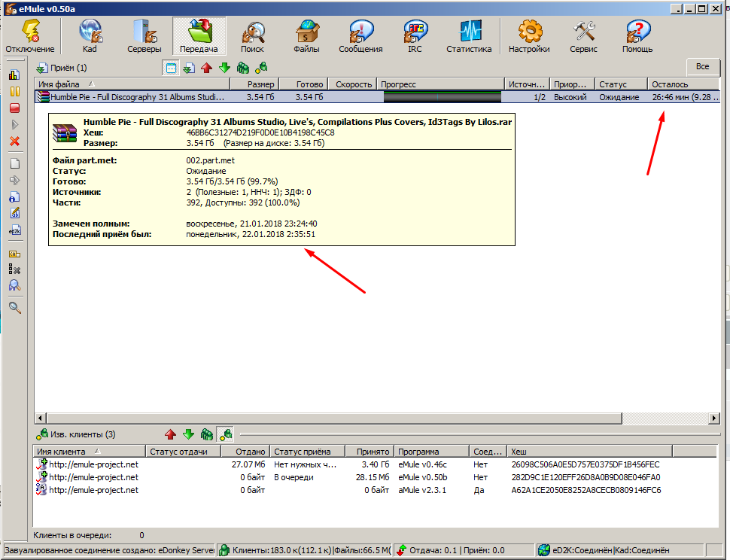Sort clients by Отдано column header

tap(245, 452)
